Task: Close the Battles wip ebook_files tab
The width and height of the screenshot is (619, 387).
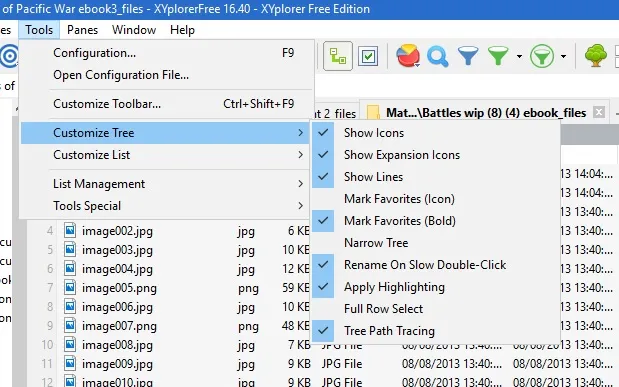Action: click(x=599, y=113)
